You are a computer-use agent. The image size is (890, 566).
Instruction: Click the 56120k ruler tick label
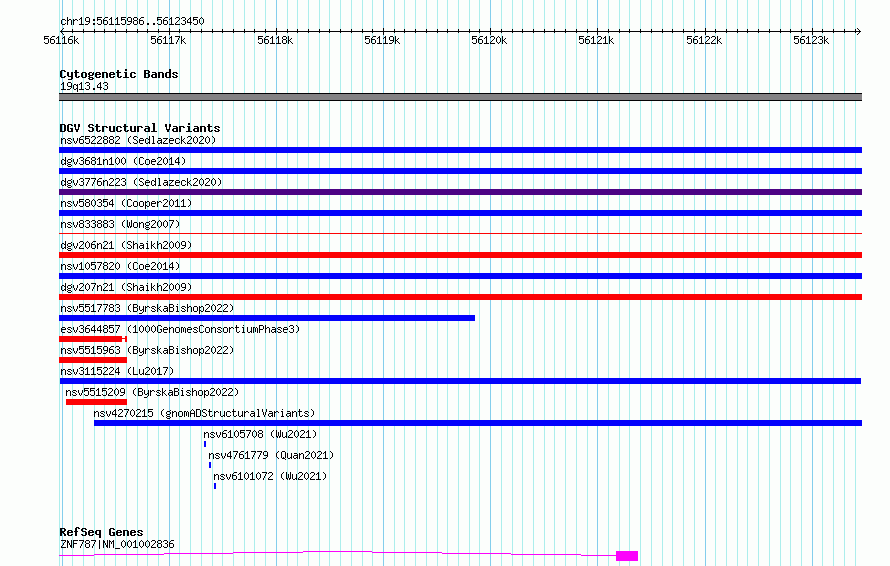(x=489, y=40)
